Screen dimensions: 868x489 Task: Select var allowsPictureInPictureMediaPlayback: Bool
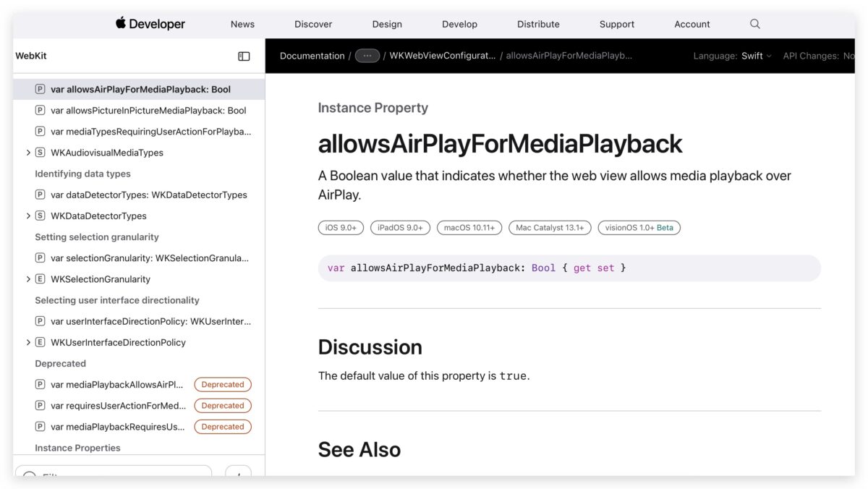pyautogui.click(x=148, y=111)
